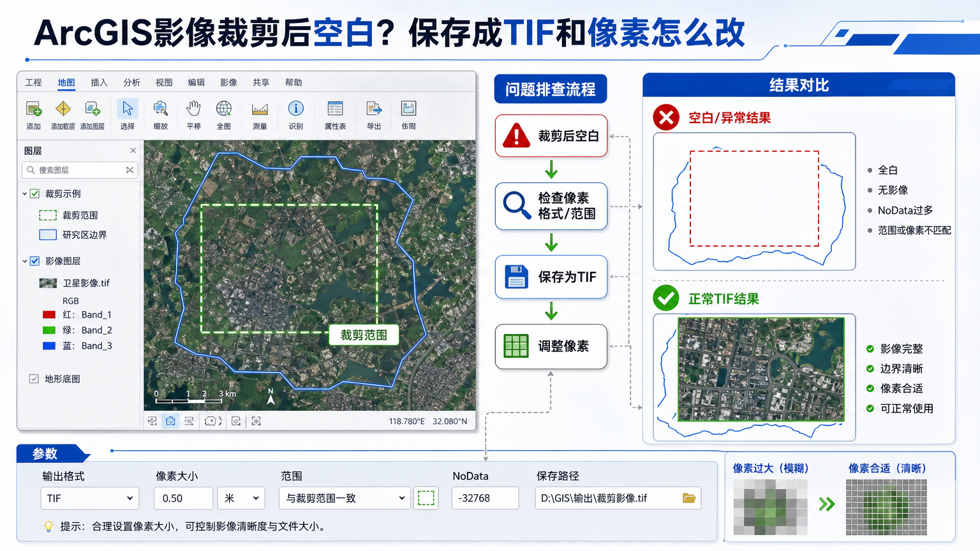Image resolution: width=980 pixels, height=551 pixels.
Task: Toggle the 影像图层 group checkbox
Action: 35,261
